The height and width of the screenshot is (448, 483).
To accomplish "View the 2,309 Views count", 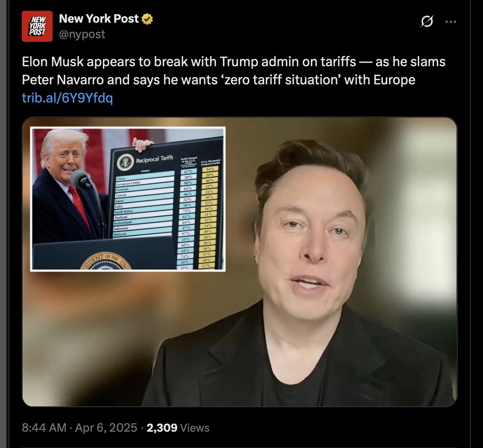I will pos(178,428).
